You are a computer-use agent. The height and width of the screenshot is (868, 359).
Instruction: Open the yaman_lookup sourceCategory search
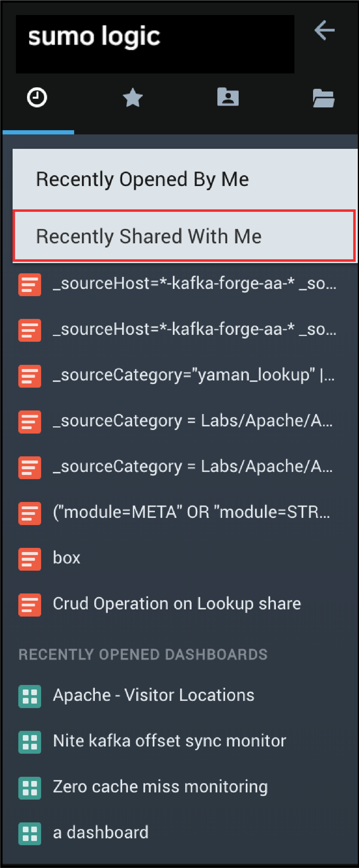(194, 375)
